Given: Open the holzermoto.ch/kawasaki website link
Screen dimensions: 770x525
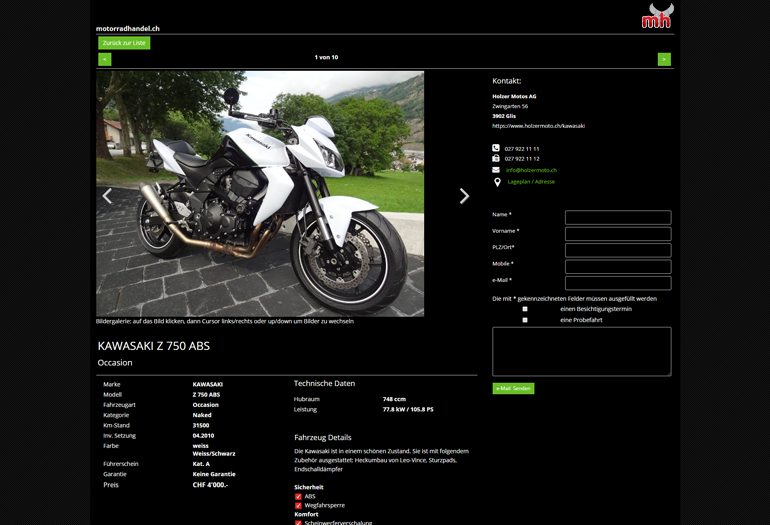Looking at the screenshot, I should click(x=538, y=126).
